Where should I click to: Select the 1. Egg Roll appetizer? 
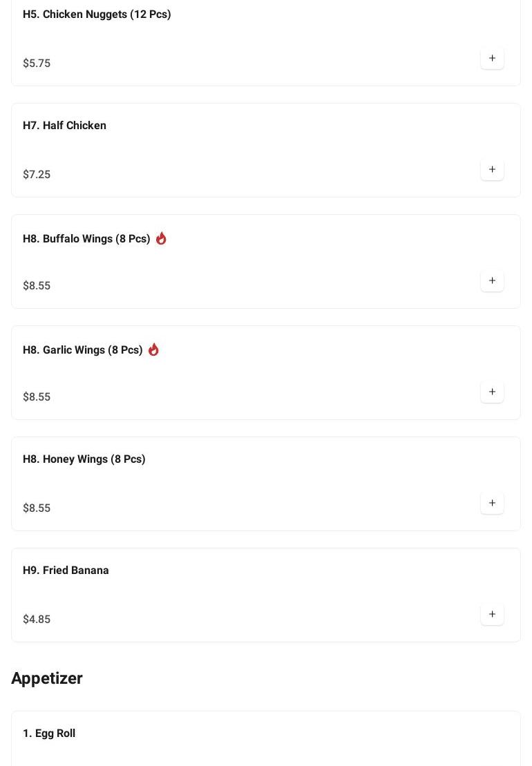(x=49, y=734)
